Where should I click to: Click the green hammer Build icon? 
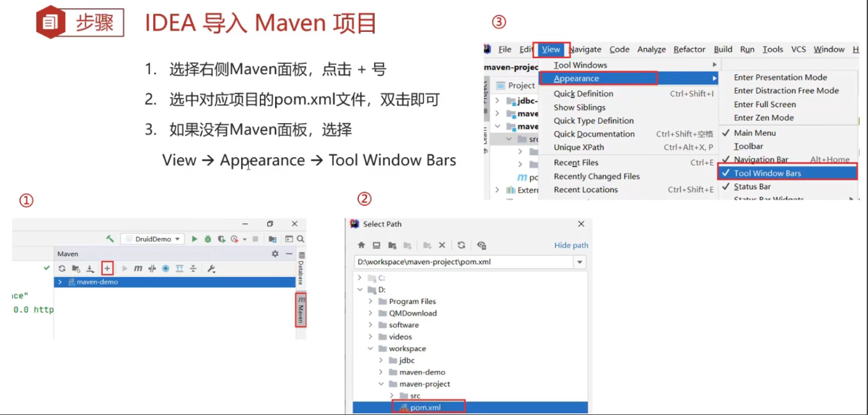point(110,239)
